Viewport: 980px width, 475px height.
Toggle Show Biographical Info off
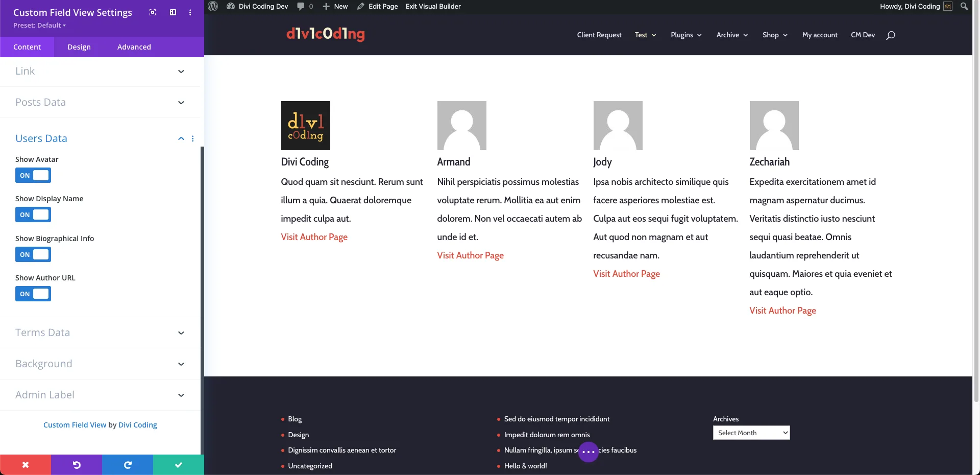[33, 254]
